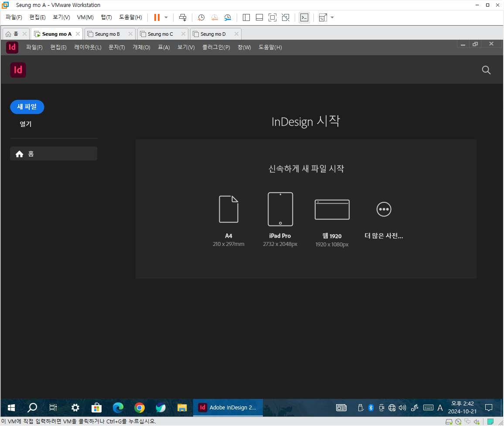Launch Google Chrome from taskbar
The height and width of the screenshot is (426, 504).
point(139,408)
